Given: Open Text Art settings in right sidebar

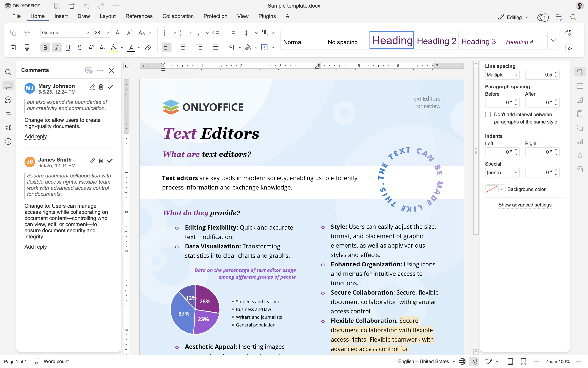Looking at the screenshot, I should click(x=580, y=155).
